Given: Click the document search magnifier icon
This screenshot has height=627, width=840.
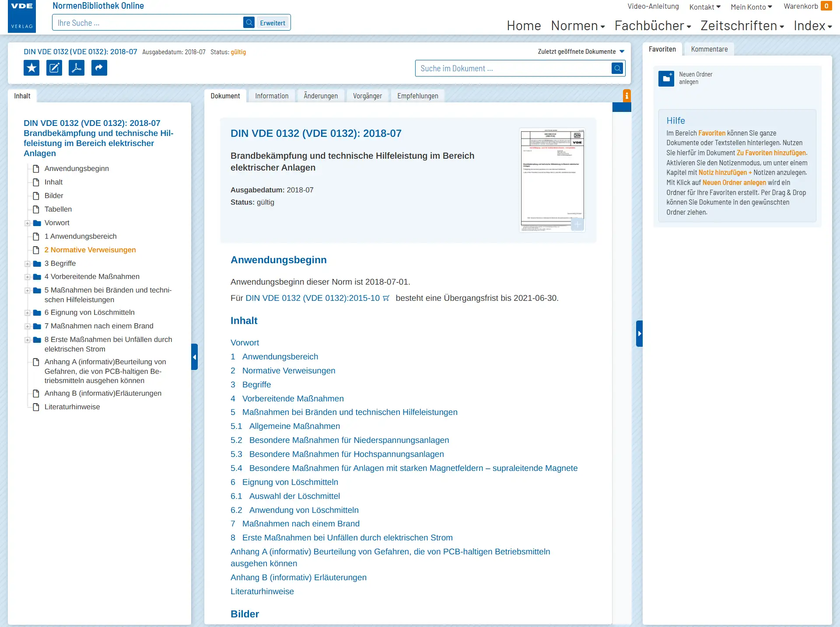Looking at the screenshot, I should click(617, 68).
